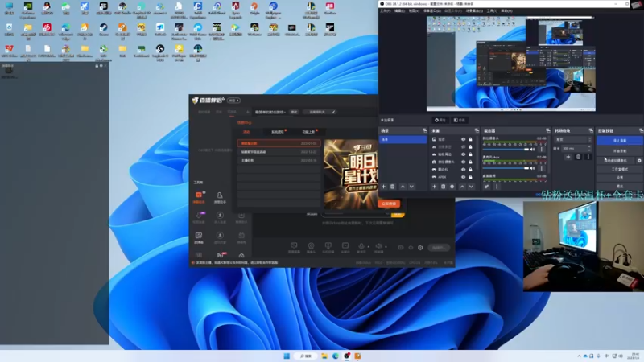Open transition three-dot options menu

click(x=588, y=157)
